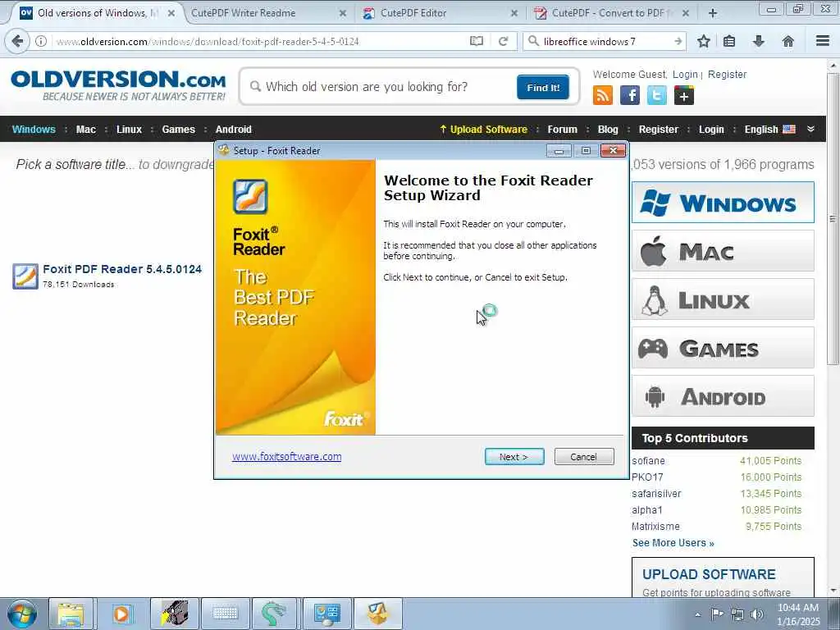The height and width of the screenshot is (630, 840).
Task: Click Next in Foxit Reader setup
Action: pos(514,456)
